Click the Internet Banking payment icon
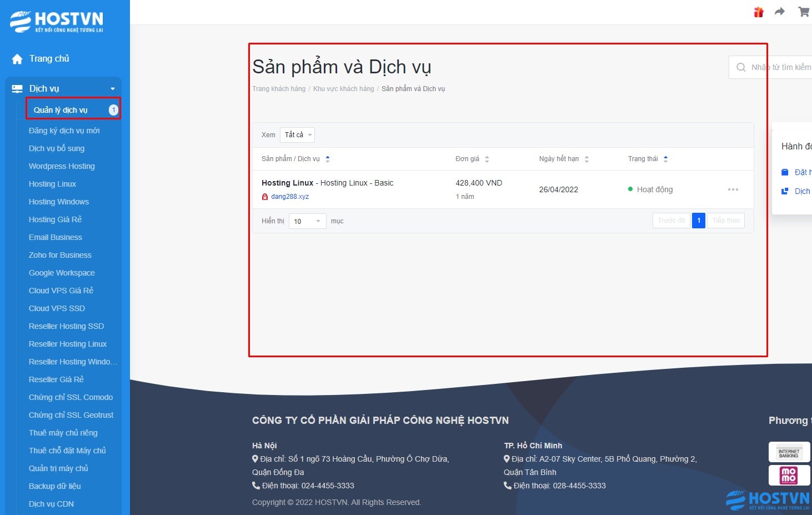 (789, 452)
